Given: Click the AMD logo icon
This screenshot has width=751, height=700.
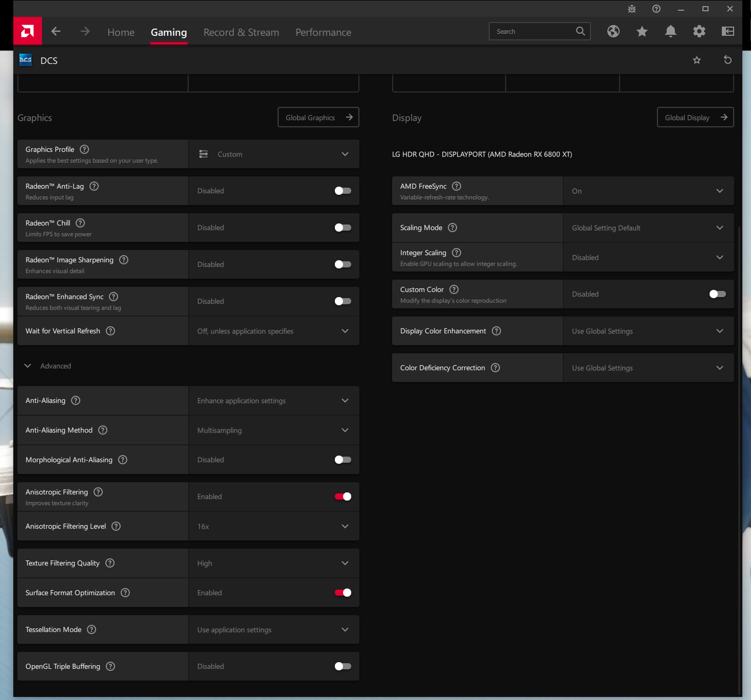Looking at the screenshot, I should coord(28,32).
